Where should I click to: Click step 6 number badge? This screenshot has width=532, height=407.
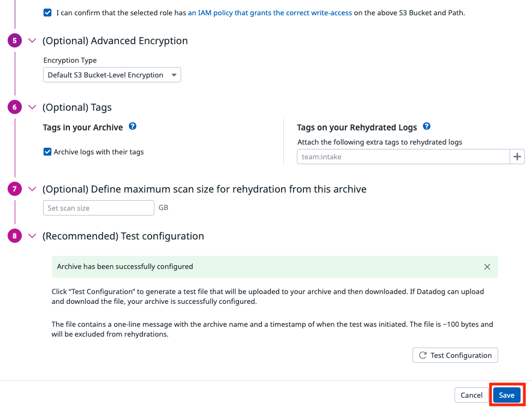(15, 107)
